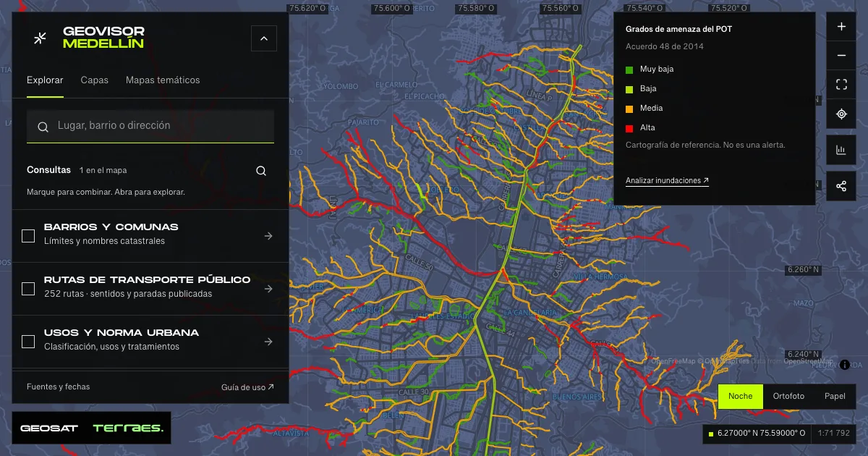868x456 pixels.
Task: Click the scale value 1:71 792
Action: [x=833, y=434]
